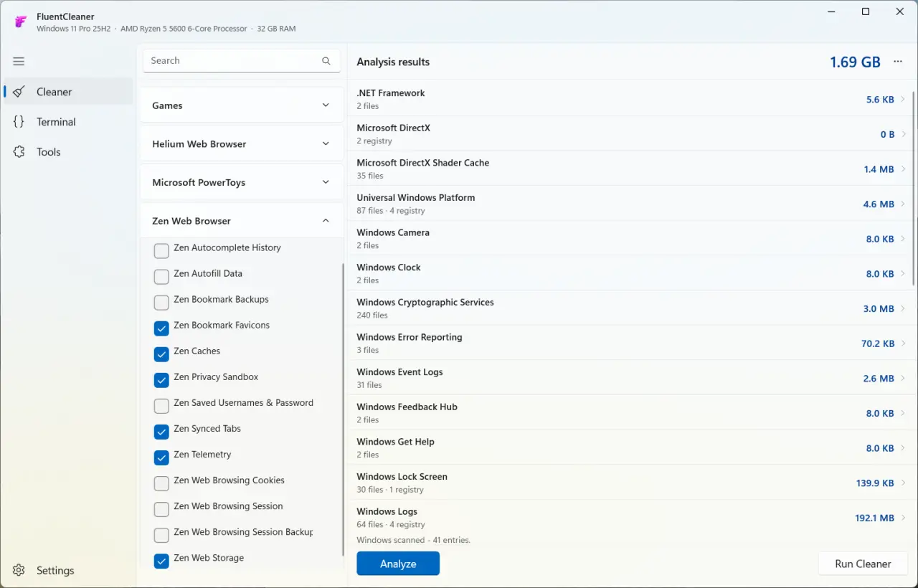
Task: Click the '240 files' count text
Action: [372, 316]
